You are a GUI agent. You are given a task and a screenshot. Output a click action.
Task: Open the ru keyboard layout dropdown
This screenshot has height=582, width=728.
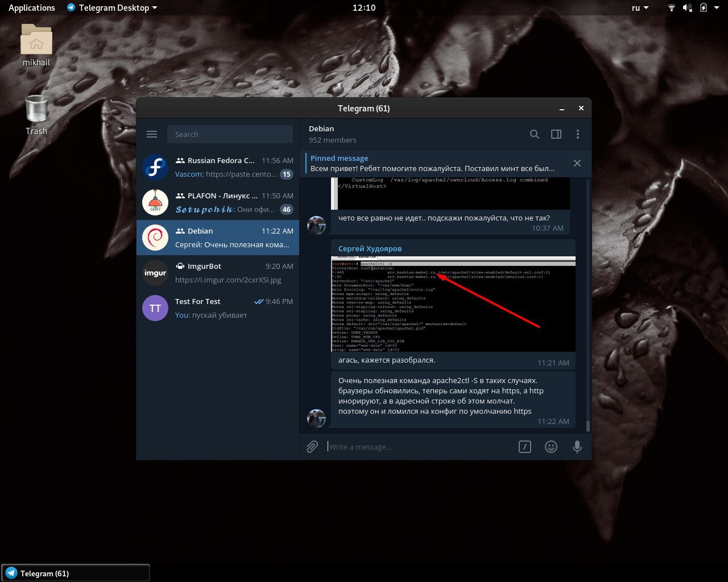tap(640, 8)
